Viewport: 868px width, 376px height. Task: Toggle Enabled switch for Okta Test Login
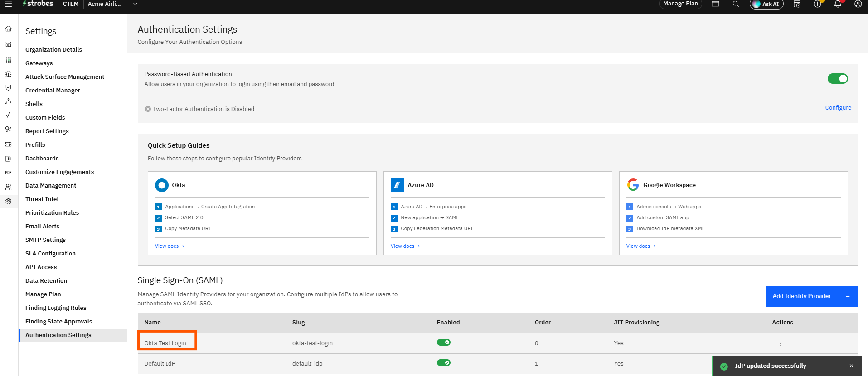click(444, 342)
